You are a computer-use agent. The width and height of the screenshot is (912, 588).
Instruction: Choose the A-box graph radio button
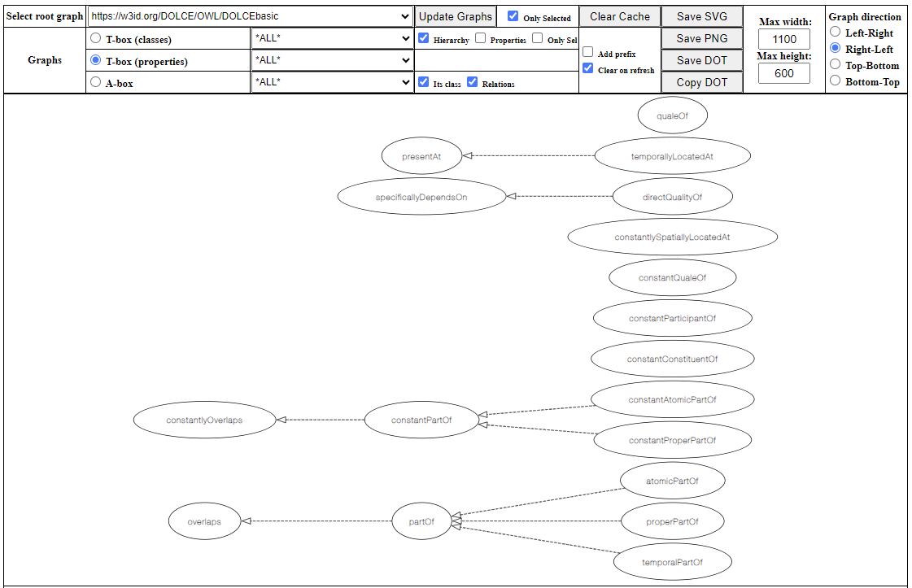96,82
